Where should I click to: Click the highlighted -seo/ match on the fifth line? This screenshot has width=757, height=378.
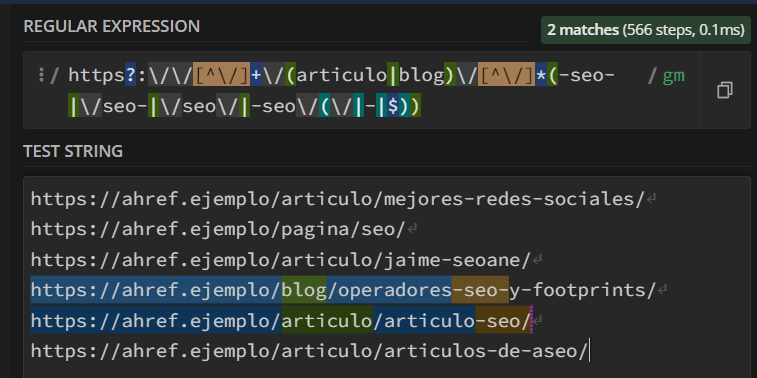[x=503, y=320]
